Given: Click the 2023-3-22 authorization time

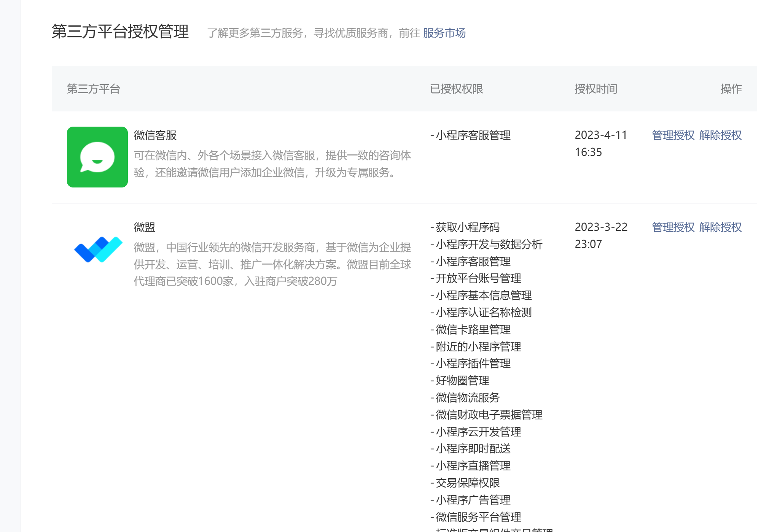Looking at the screenshot, I should pyautogui.click(x=601, y=227).
